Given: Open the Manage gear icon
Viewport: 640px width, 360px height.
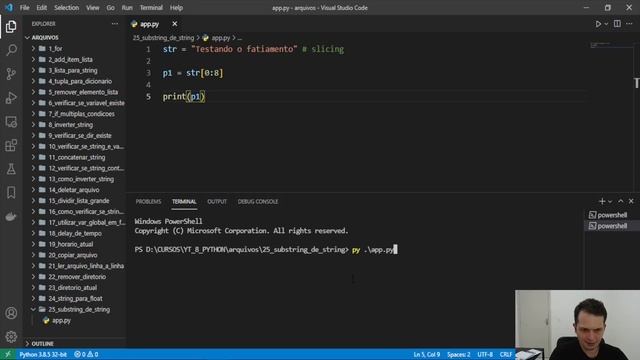Looking at the screenshot, I should (11, 337).
